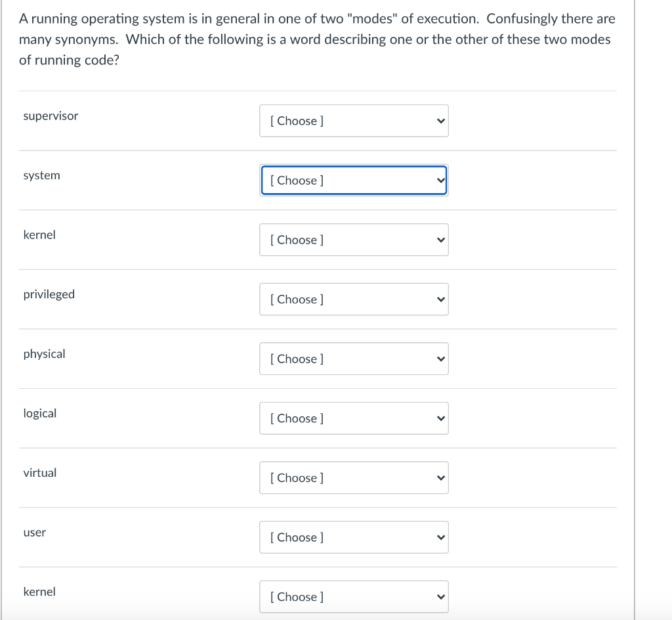Image resolution: width=672 pixels, height=620 pixels.
Task: Click the chevron arrow in the supervisor row
Action: 441,121
